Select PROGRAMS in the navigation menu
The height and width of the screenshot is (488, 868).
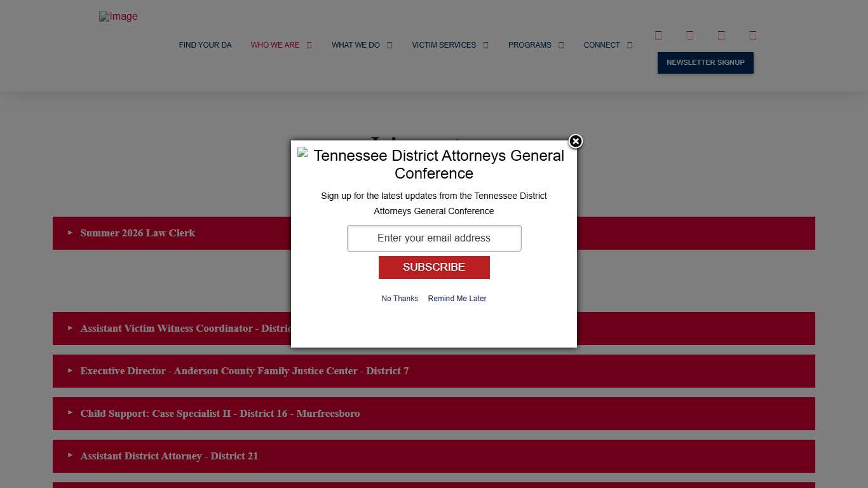coord(529,44)
